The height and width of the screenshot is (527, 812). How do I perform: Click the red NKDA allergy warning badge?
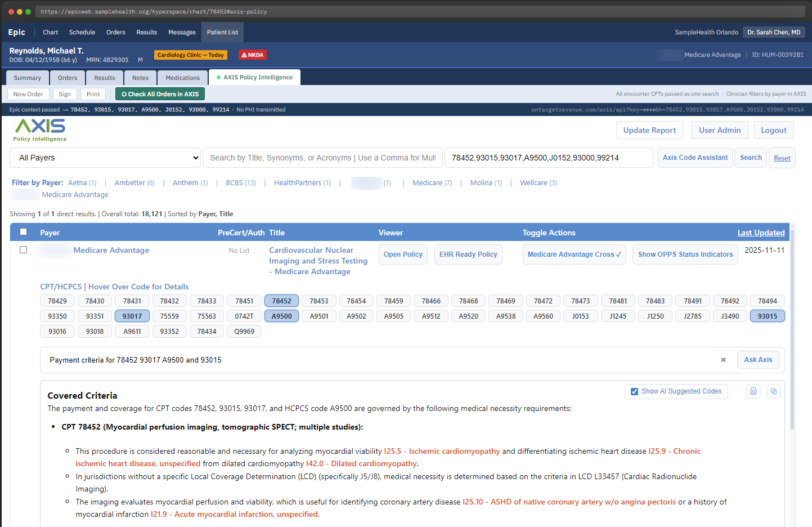(252, 55)
